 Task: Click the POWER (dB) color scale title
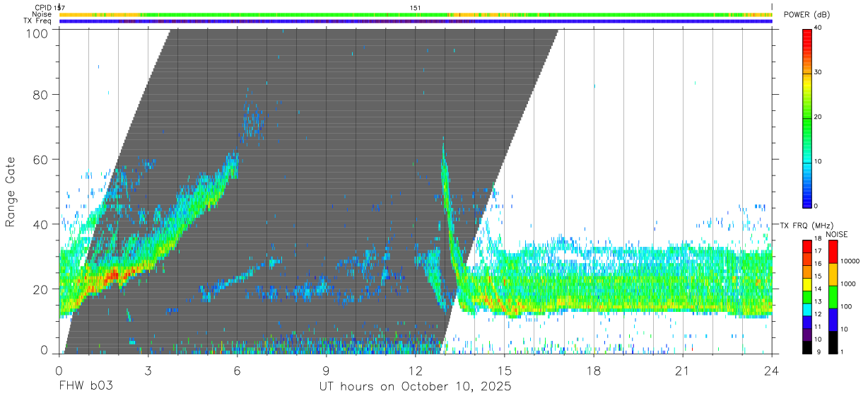tap(807, 15)
